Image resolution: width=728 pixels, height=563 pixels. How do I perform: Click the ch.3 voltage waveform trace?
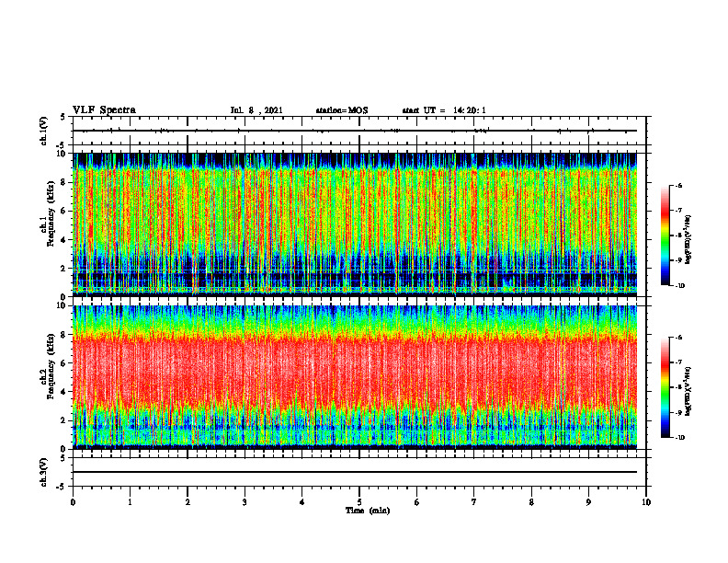tap(355, 472)
